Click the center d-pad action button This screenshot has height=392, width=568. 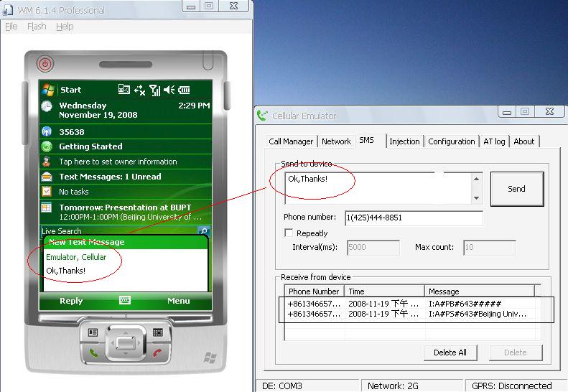[126, 342]
